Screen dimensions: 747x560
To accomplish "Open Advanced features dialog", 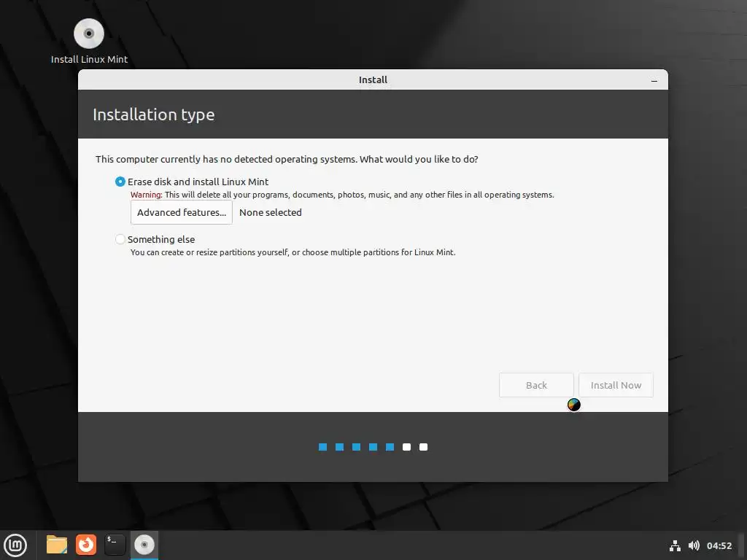I will 182,212.
